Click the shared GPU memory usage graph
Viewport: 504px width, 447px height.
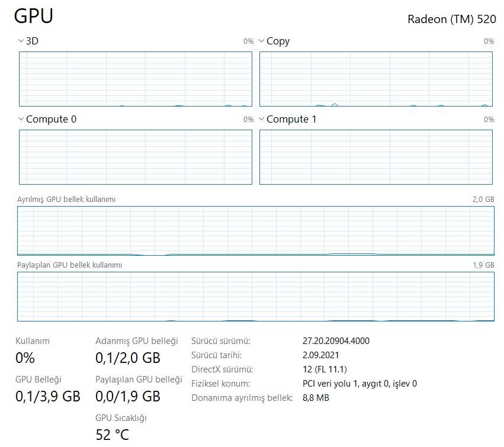pos(255,297)
